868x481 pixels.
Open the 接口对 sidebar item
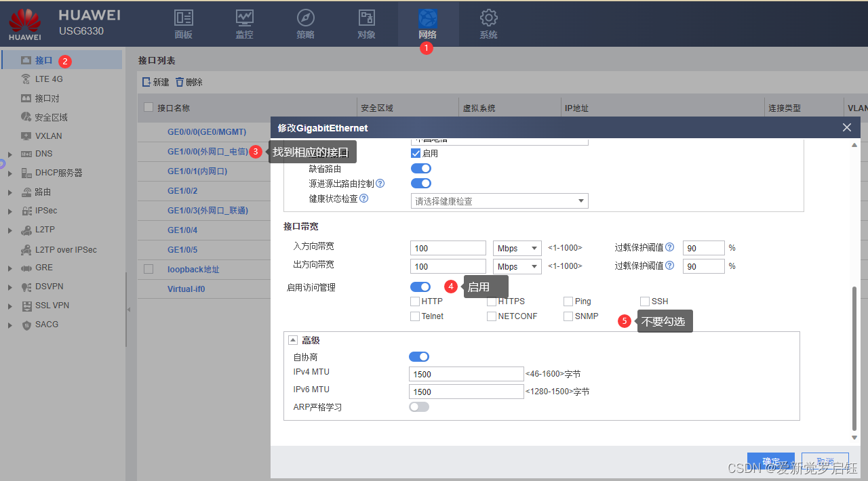47,98
